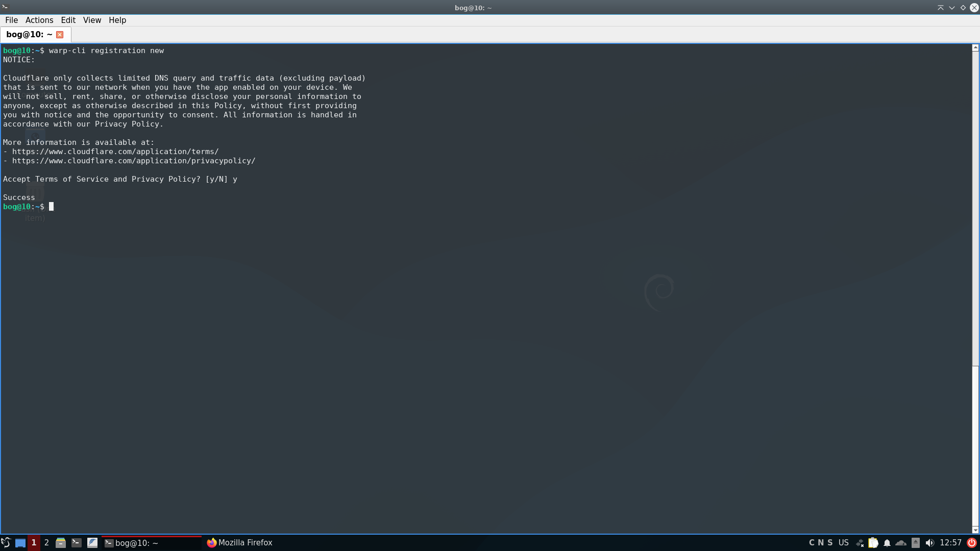Viewport: 980px width, 551px height.
Task: Open the Cloudflare privacy policy link
Action: coord(134,161)
